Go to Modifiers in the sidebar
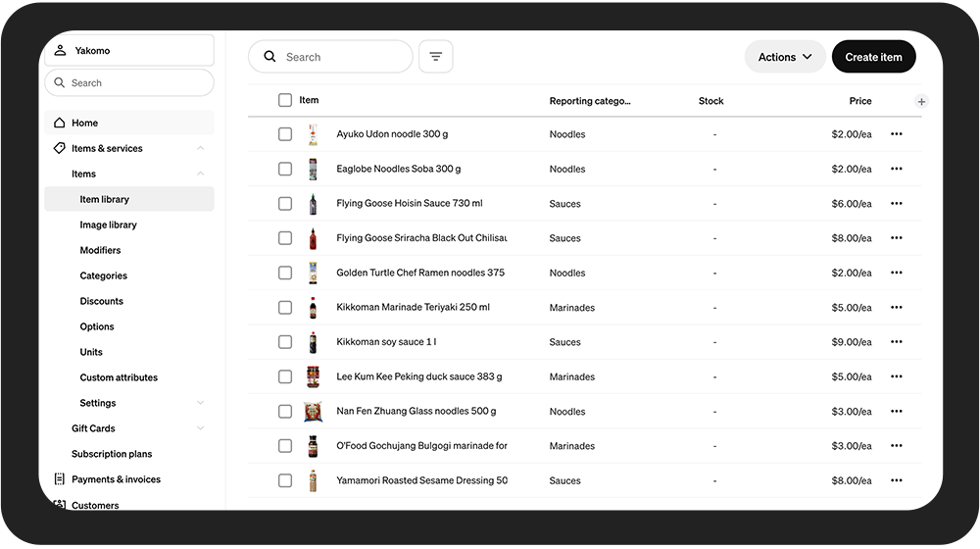980x549 pixels. coord(100,250)
